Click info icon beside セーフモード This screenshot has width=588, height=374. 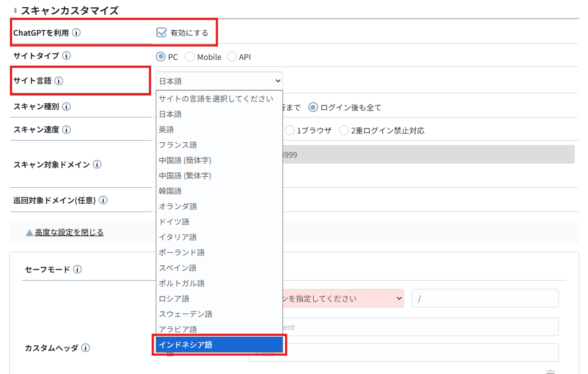pos(77,270)
